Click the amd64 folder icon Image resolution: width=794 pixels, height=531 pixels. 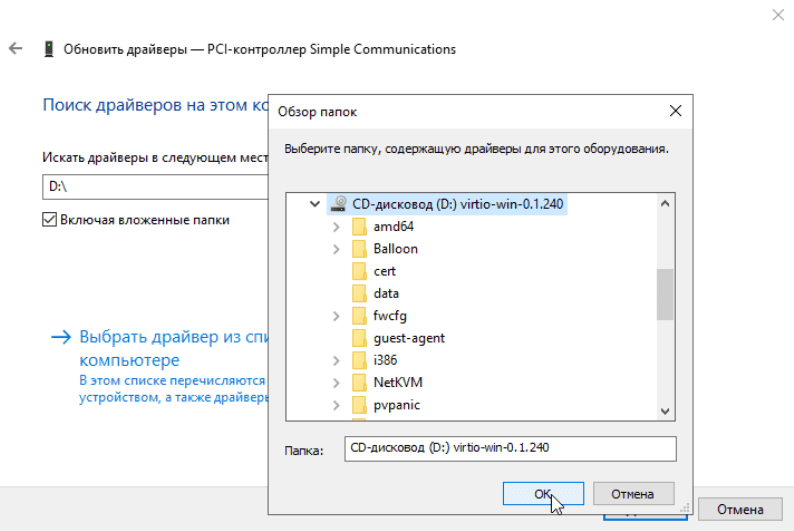click(x=359, y=226)
